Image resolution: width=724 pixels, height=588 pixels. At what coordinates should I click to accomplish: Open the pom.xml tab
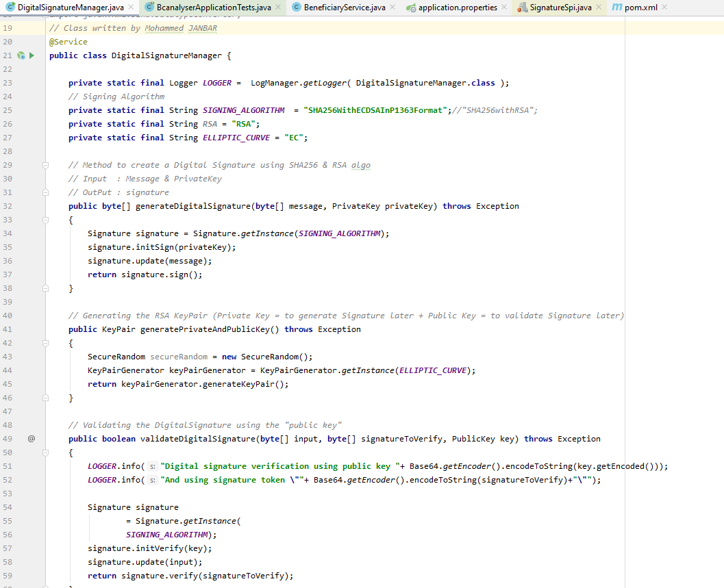click(640, 8)
